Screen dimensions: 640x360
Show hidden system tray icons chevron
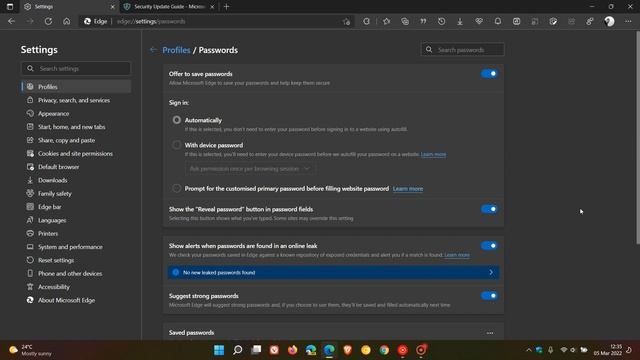529,350
